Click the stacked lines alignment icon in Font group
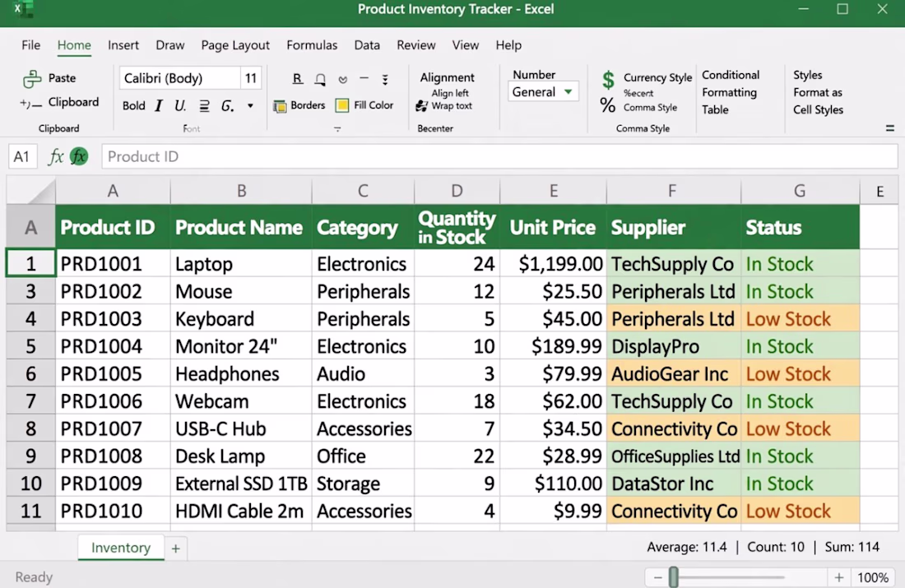Screen dimensions: 905x588 204,105
